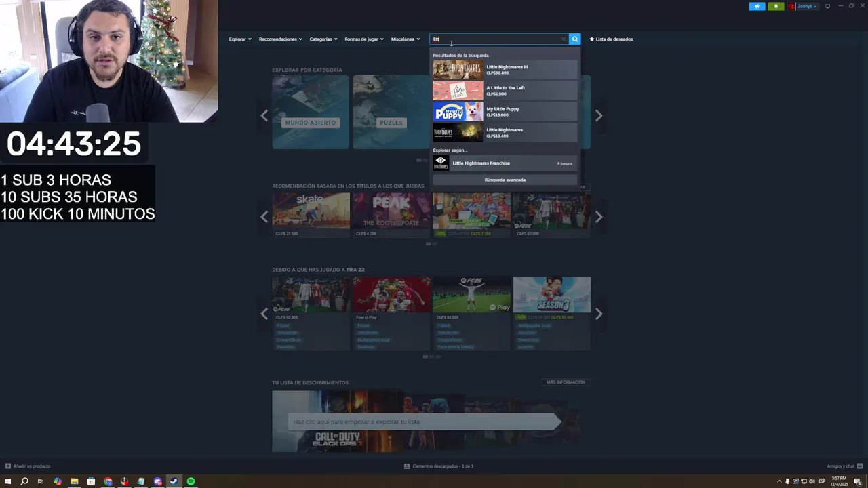Previous arrow in recommendations carousel
This screenshot has height=488, width=868.
click(264, 217)
